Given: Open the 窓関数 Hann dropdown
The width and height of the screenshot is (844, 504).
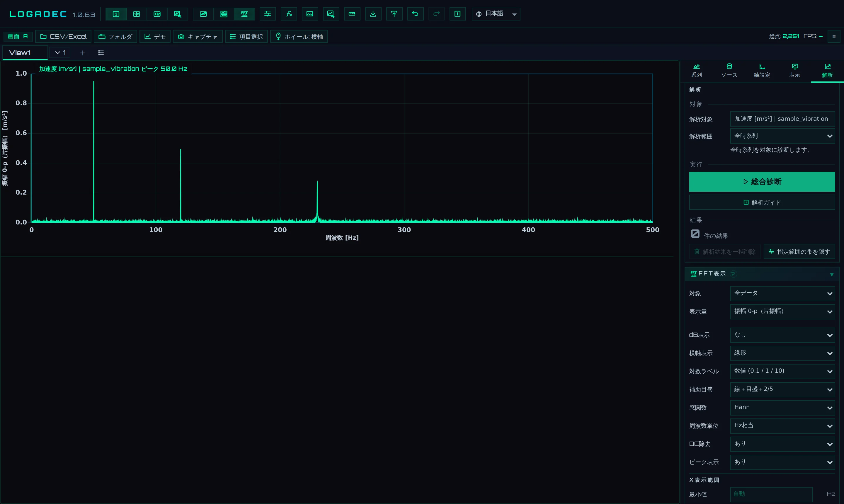Looking at the screenshot, I should 782,408.
